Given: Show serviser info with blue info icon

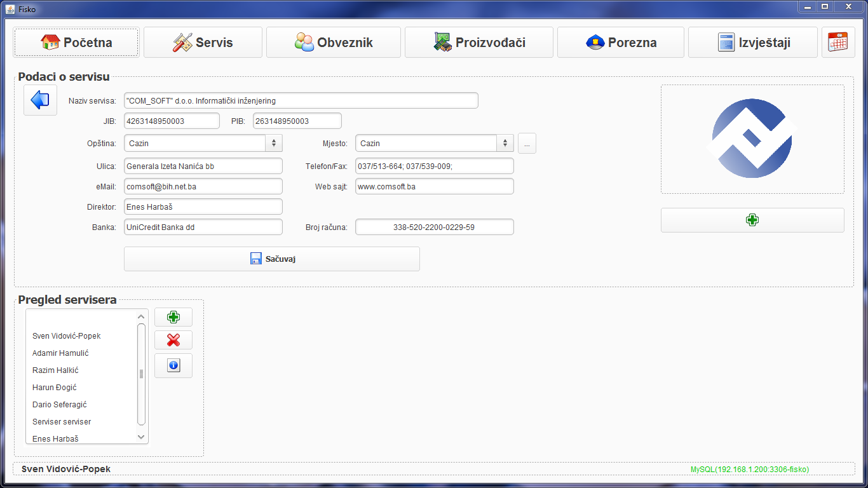Looking at the screenshot, I should (173, 365).
